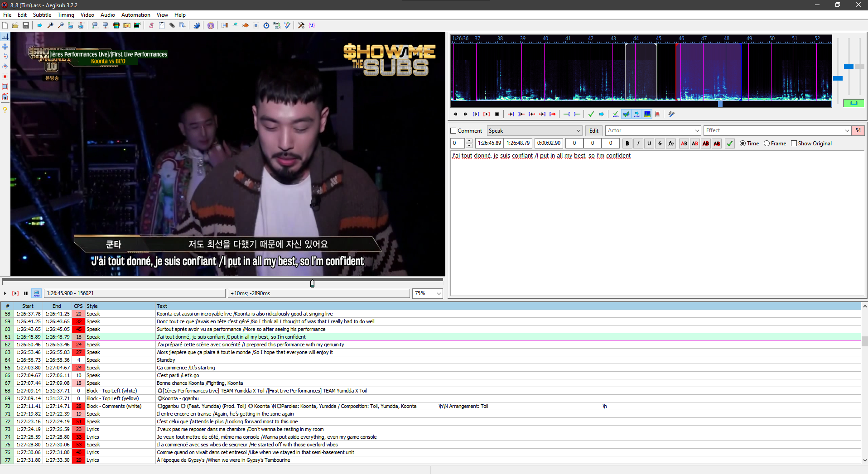Click the Edit style button
Screen dimensions: 868x474
593,131
